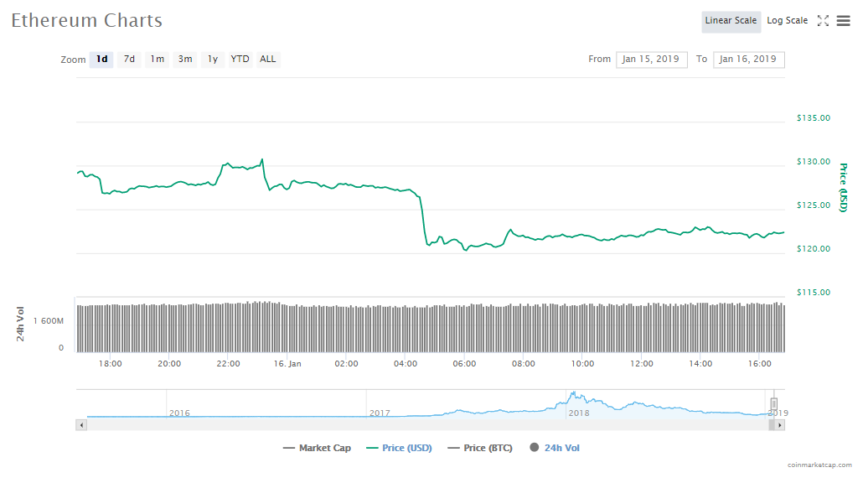868x478 pixels.
Task: Show ALL time range
Action: coord(267,60)
